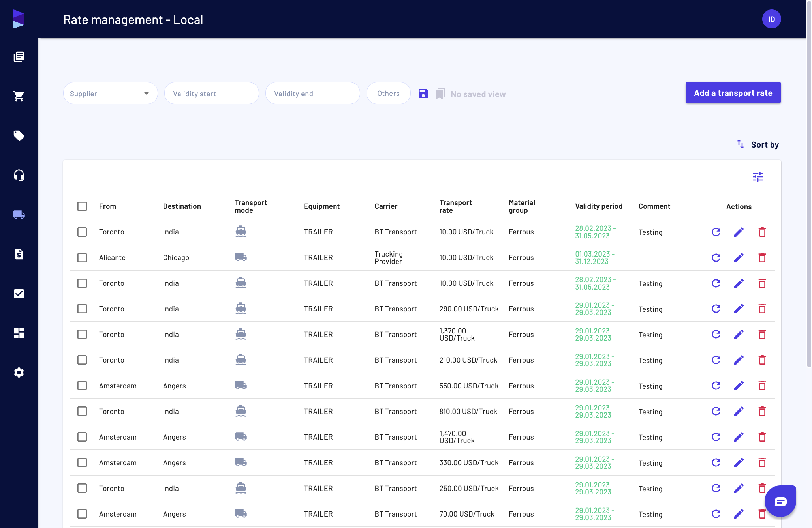Open the dashboard sidebar icon
The image size is (812, 528).
[x=19, y=333]
